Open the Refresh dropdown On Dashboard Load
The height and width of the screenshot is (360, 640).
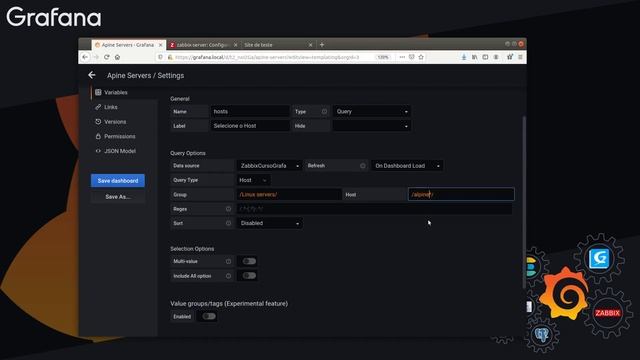[407, 166]
